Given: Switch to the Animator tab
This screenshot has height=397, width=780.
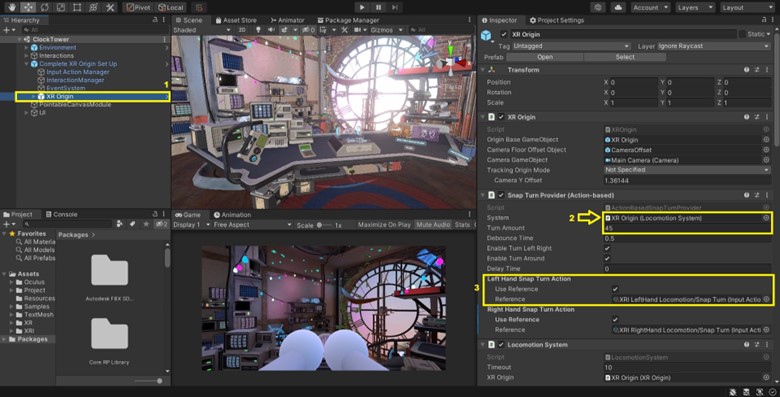Looking at the screenshot, I should (287, 20).
